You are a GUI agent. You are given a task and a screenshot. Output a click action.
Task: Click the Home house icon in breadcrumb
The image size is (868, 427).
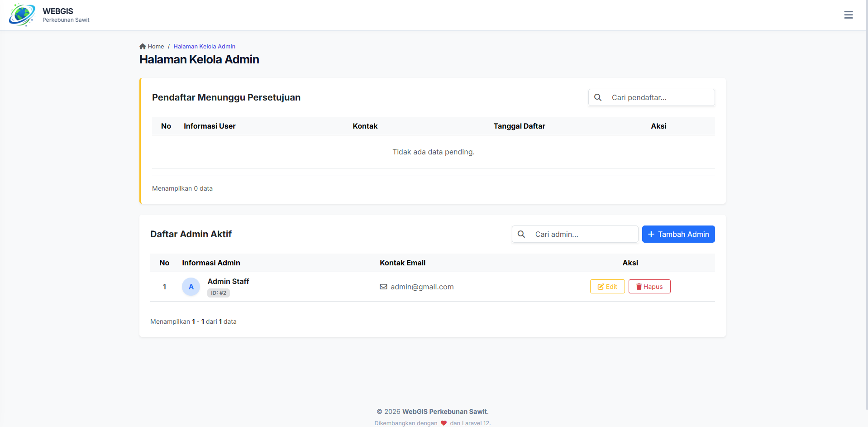[x=143, y=46]
